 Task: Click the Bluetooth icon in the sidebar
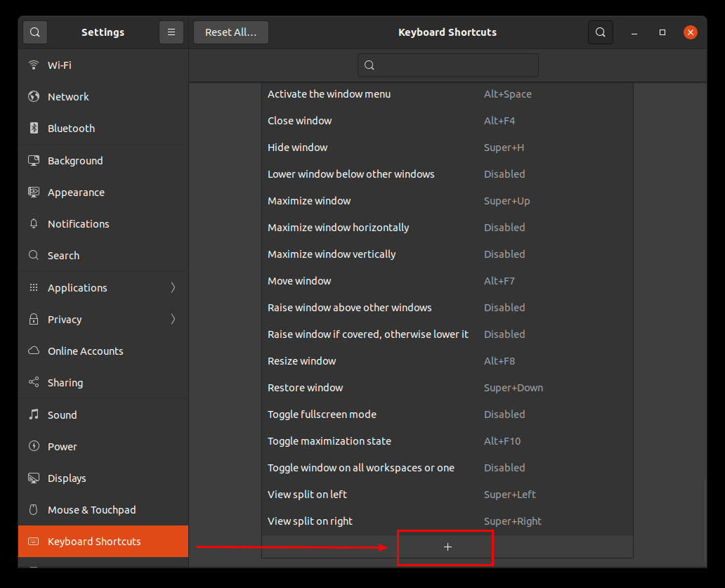tap(33, 128)
